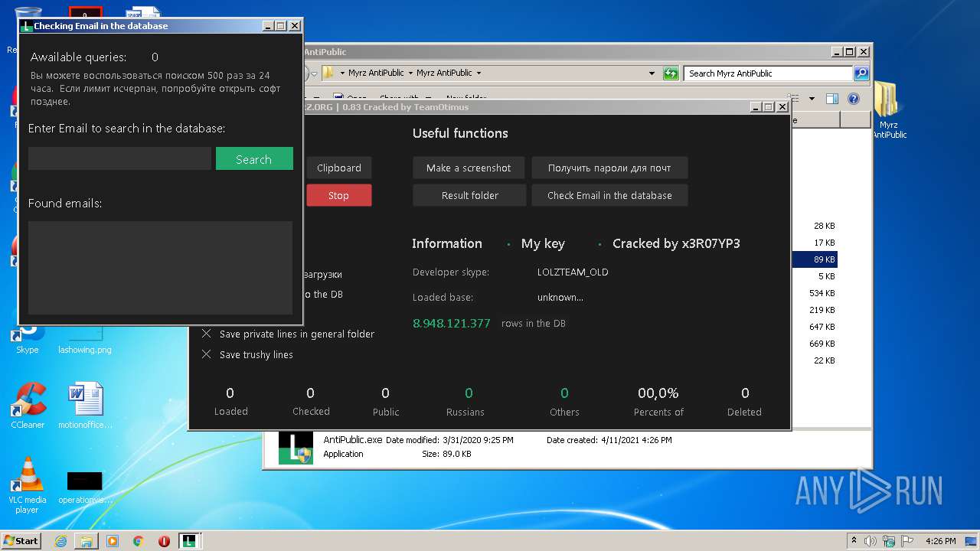Open the volume tray icon
980x551 pixels.
coord(871,541)
